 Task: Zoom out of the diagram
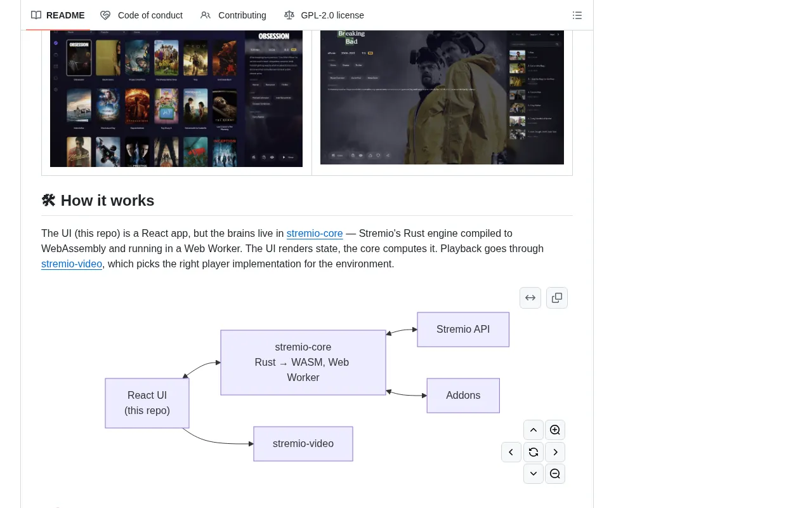click(555, 474)
